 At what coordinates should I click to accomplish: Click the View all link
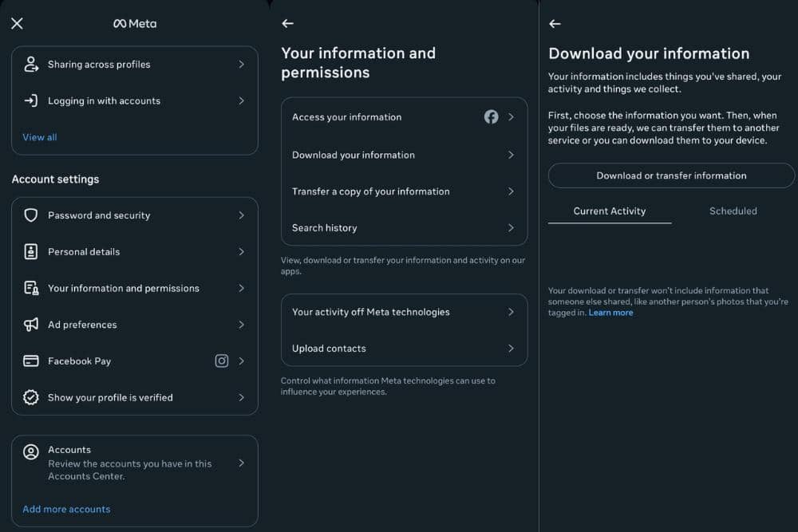(40, 137)
